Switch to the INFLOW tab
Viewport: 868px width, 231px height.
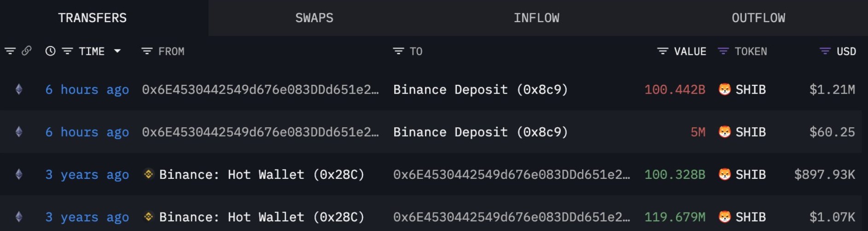coord(536,18)
